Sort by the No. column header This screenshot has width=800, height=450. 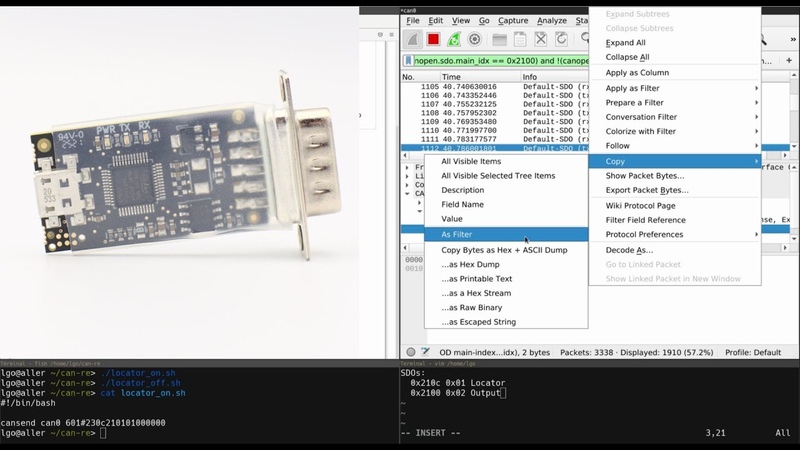(420, 77)
